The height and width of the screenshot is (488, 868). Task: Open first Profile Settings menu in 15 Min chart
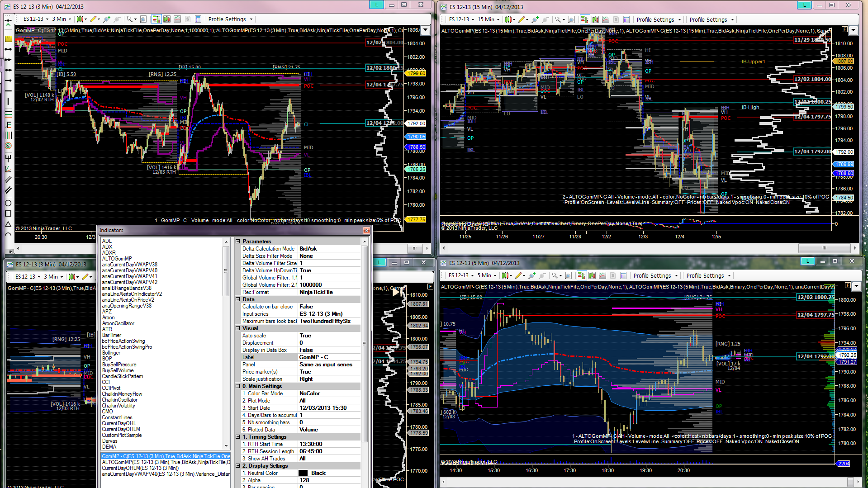pos(659,19)
